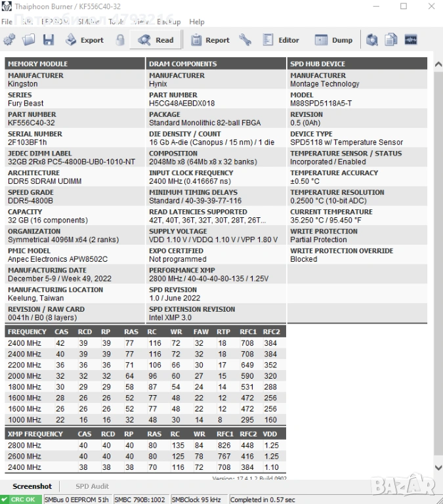
Task: Click the wrench tools icon
Action: (245, 40)
